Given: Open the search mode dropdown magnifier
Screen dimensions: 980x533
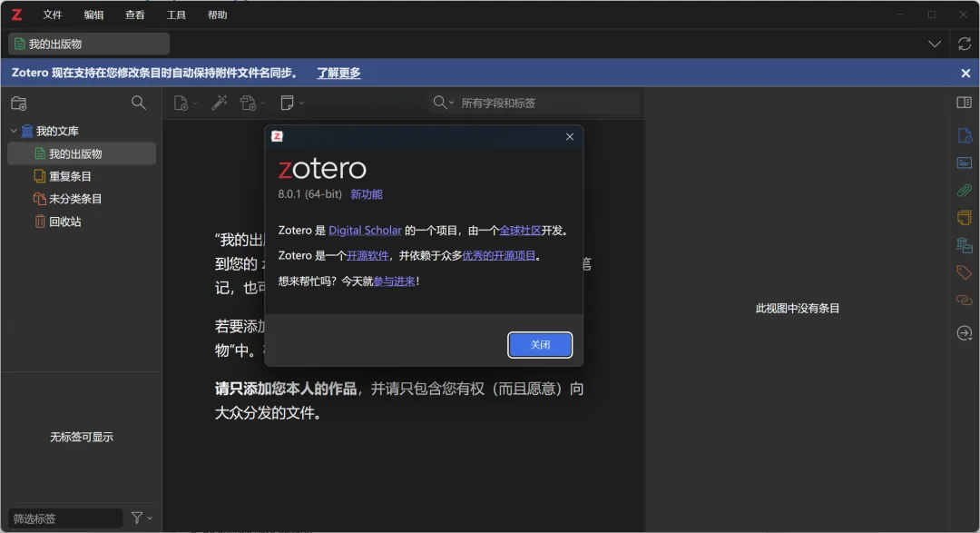Looking at the screenshot, I should (x=443, y=103).
